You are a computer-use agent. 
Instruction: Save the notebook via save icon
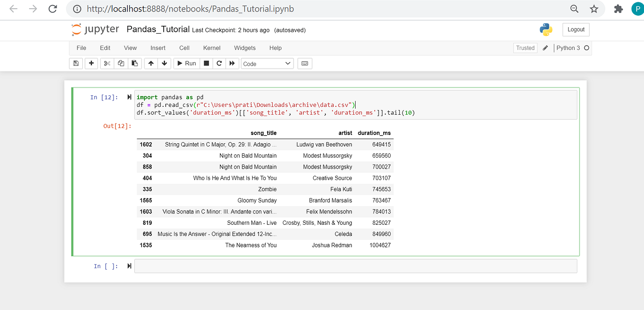[76, 63]
